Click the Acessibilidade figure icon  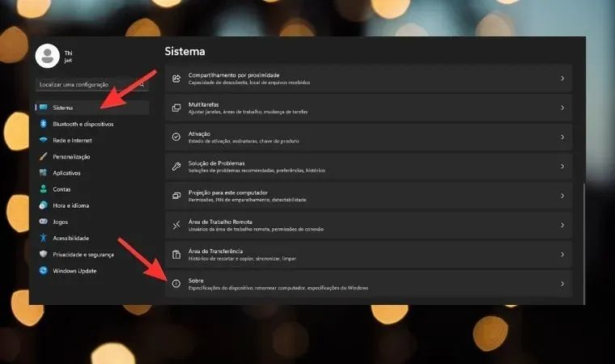[43, 238]
